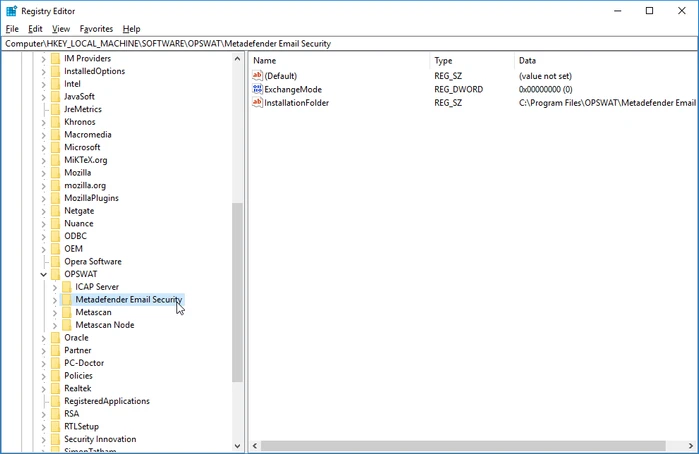Click the InstalledOptions folder icon

[55, 71]
